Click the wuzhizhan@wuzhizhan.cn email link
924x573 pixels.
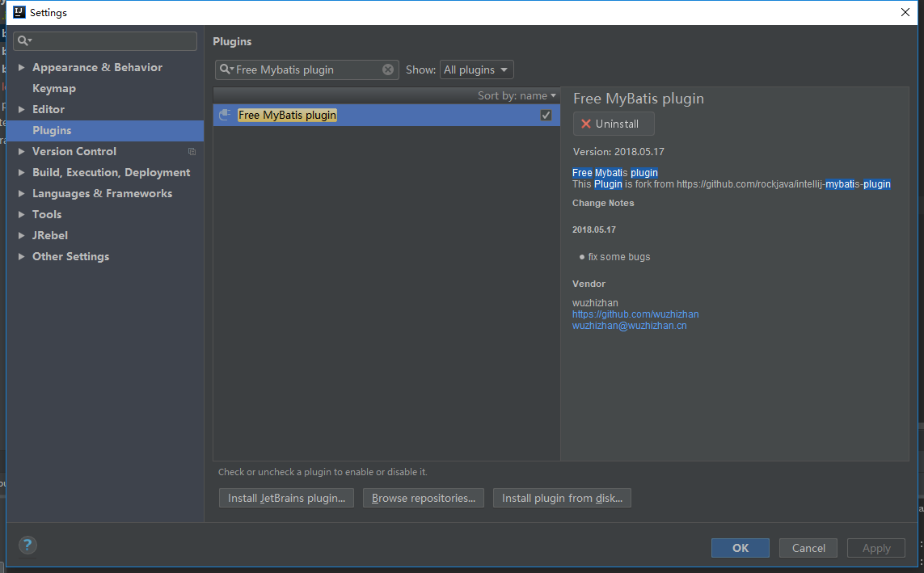630,326
